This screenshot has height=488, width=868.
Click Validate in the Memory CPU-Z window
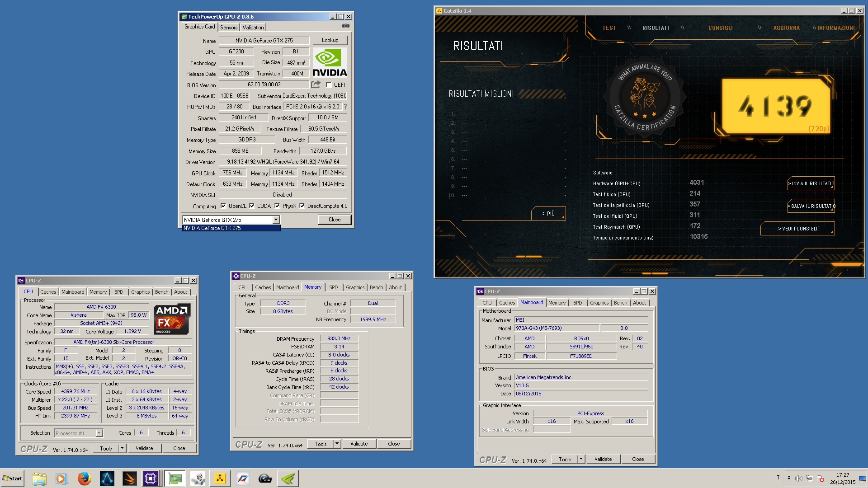coord(359,444)
